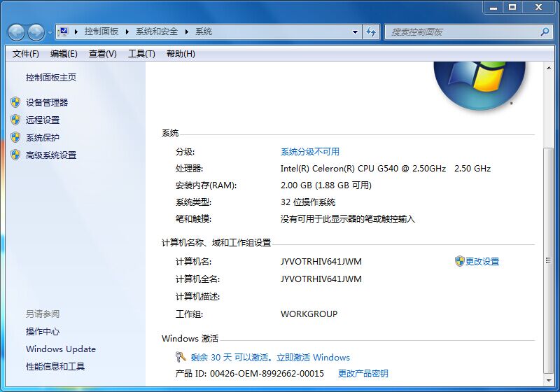This screenshot has width=560, height=392.
Task: Click the 系统分级不可用 rating link
Action: (309, 151)
